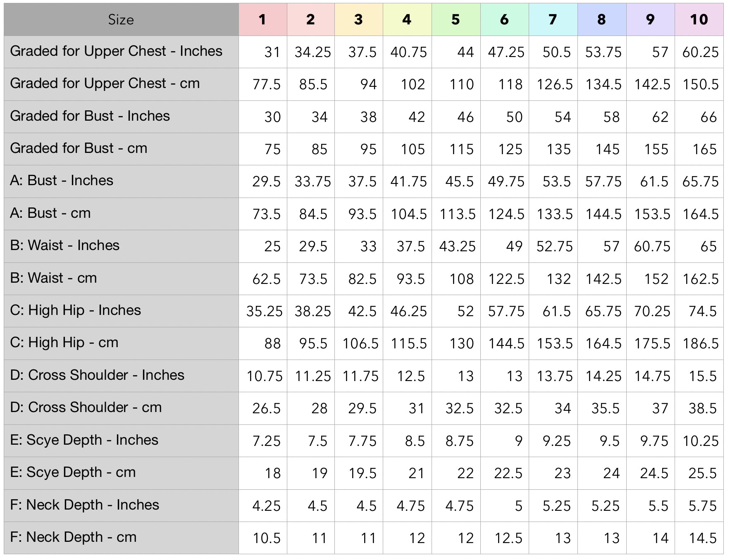Screen dimensions: 730x560
Task: Select the 'A: Bust - Inches' row label
Action: point(62,181)
